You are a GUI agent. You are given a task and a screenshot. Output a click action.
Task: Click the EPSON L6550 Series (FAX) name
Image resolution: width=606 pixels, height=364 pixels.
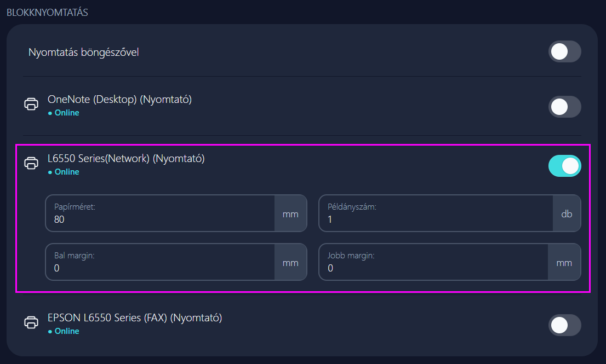pyautogui.click(x=134, y=318)
